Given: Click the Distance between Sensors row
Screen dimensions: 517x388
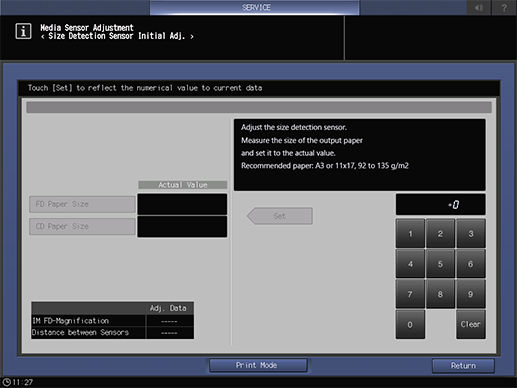Looking at the screenshot, I should point(112,333).
